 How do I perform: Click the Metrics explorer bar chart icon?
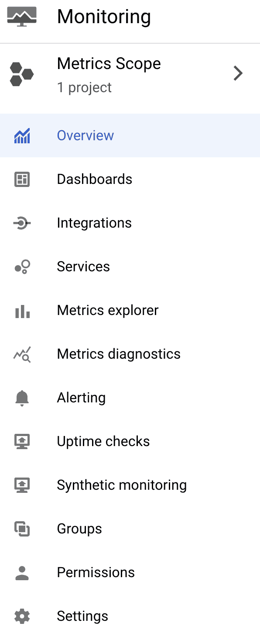coord(22,310)
